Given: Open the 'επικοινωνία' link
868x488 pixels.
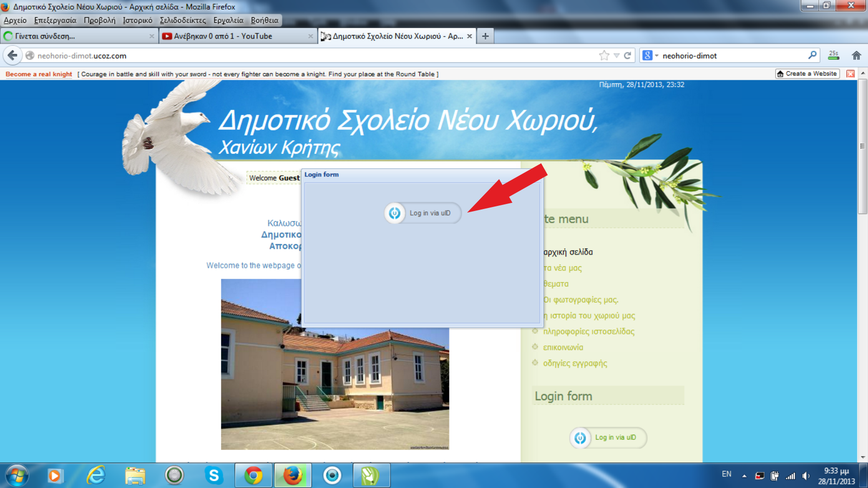Looking at the screenshot, I should coord(563,347).
